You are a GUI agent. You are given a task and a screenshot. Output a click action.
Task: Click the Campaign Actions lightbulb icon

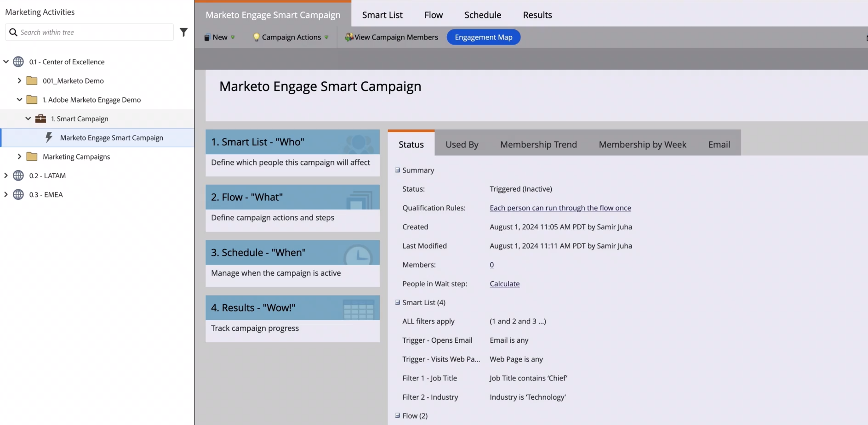[257, 37]
